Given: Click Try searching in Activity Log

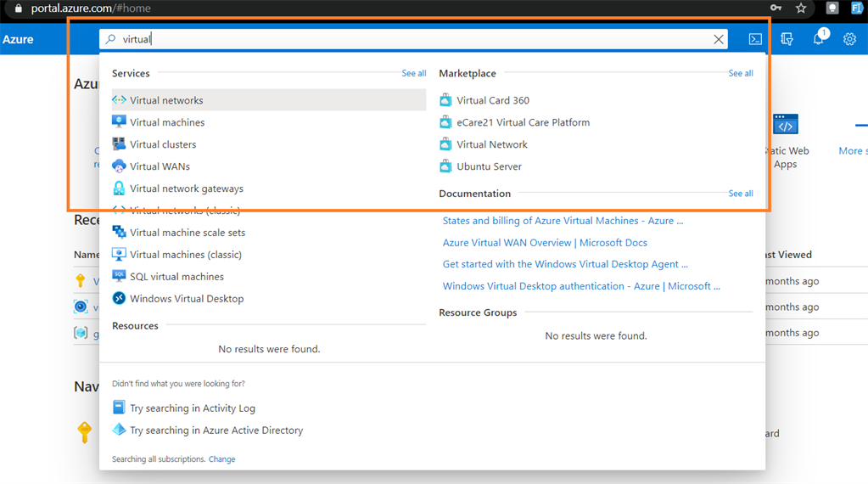Looking at the screenshot, I should [193, 408].
